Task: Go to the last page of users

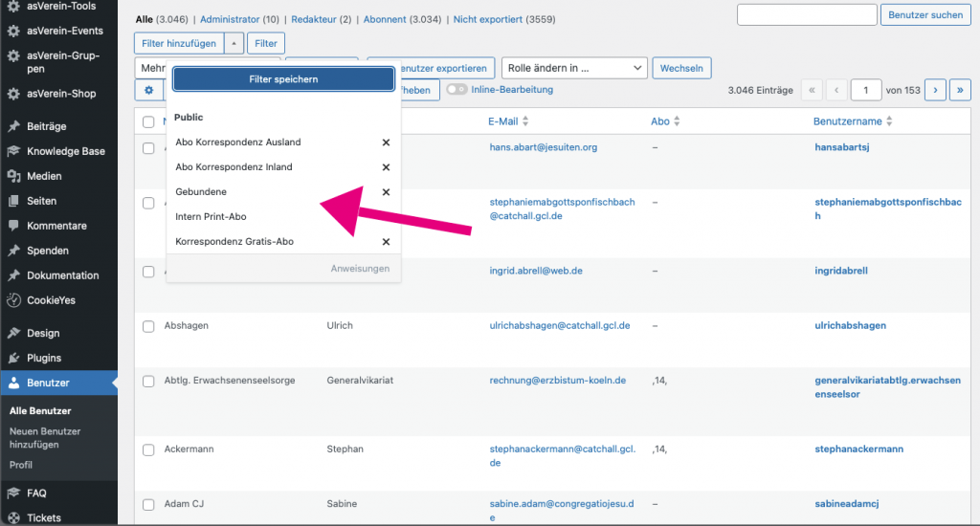Action: [959, 90]
